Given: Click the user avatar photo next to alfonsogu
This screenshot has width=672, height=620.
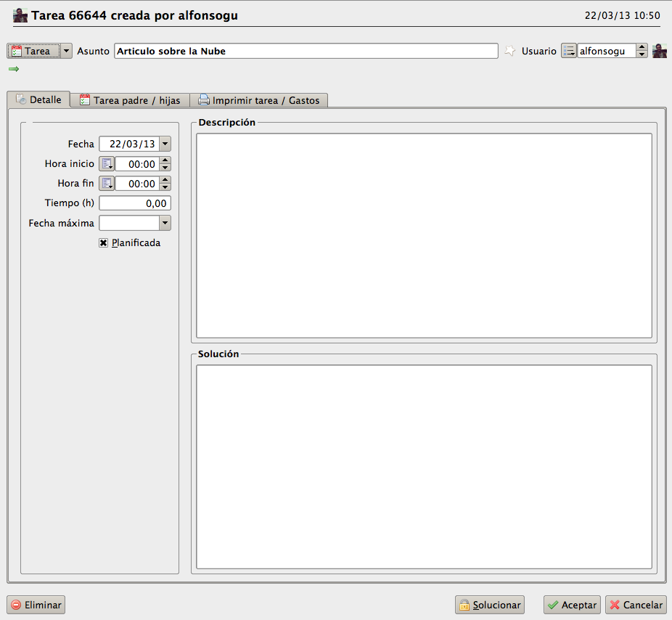Looking at the screenshot, I should [x=660, y=51].
